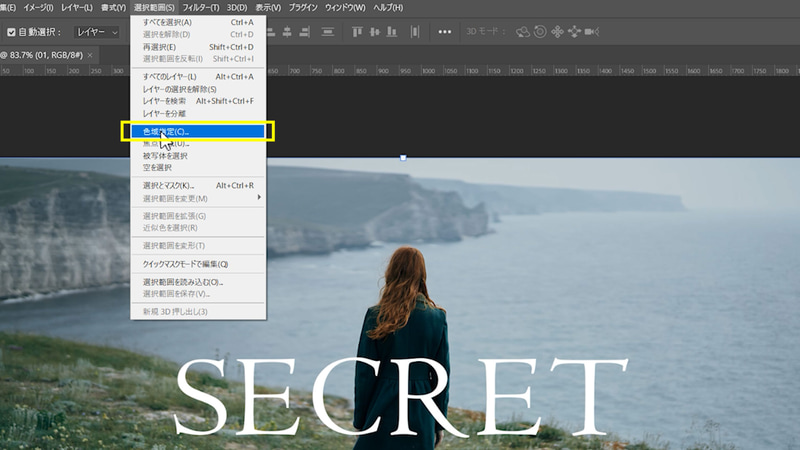This screenshot has width=800, height=450.
Task: Click the align horizontal centers icon
Action: tap(287, 32)
